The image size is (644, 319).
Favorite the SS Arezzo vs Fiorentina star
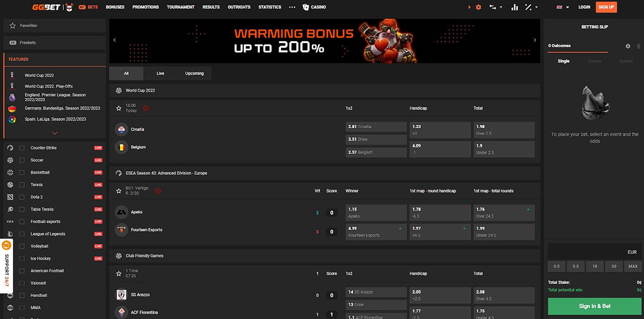tap(119, 273)
